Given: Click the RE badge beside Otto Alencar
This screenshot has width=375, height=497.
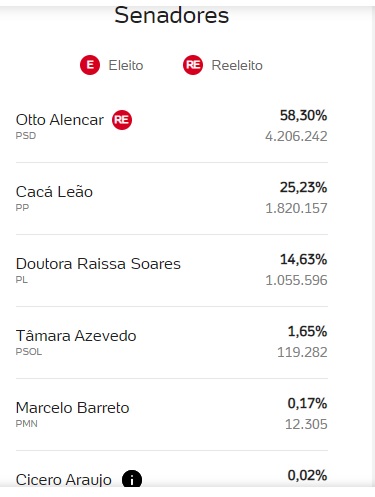Looking at the screenshot, I should (122, 120).
